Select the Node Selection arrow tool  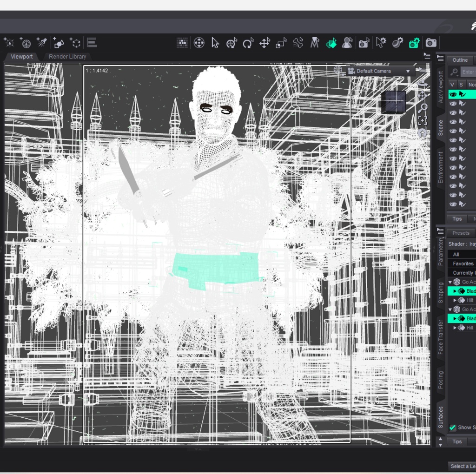pos(215,43)
